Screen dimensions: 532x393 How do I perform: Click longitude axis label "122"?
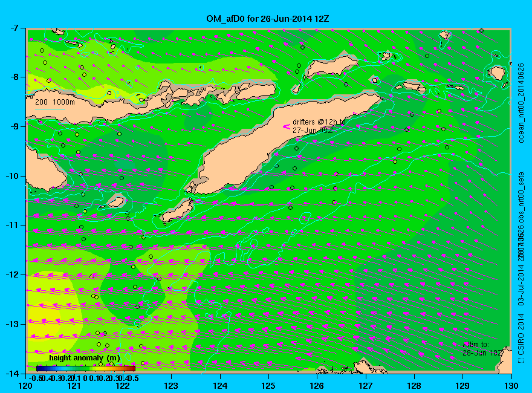pyautogui.click(x=123, y=386)
